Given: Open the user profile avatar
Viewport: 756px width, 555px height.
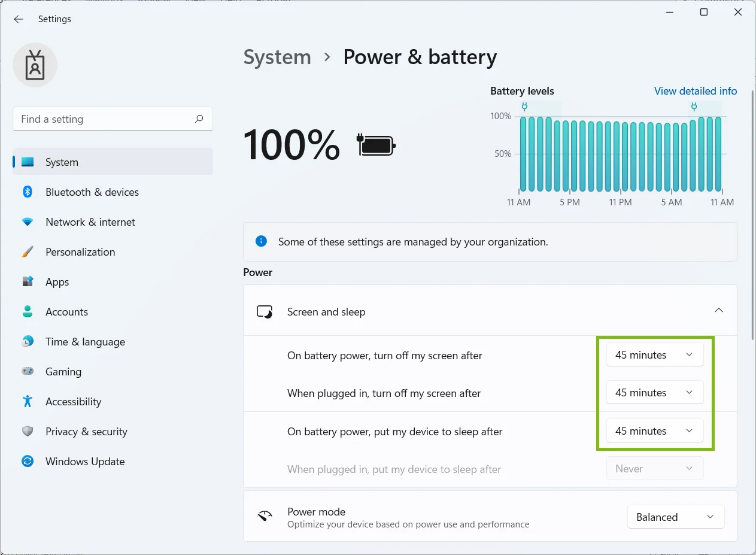Looking at the screenshot, I should click(x=35, y=65).
